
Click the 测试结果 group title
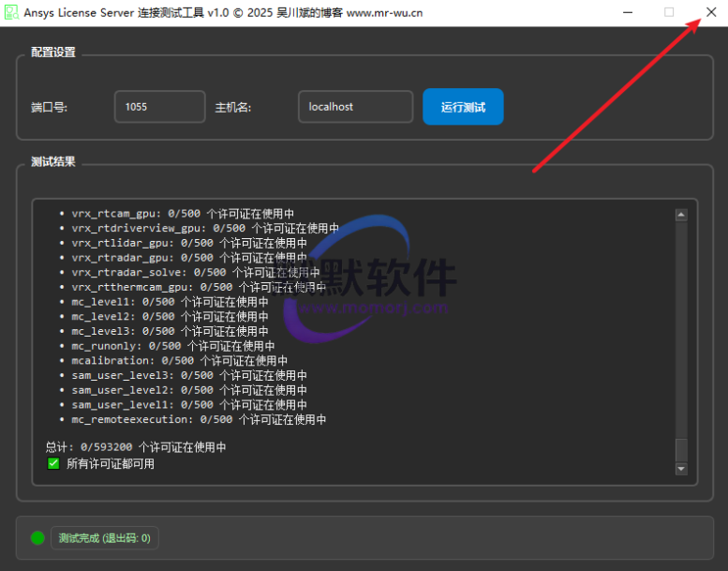(53, 161)
